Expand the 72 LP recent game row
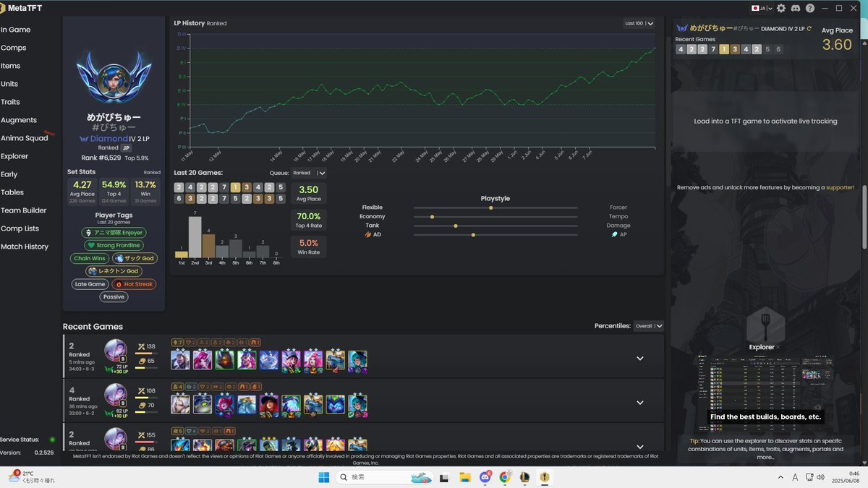Screen dimensions: 868x488 (x=640, y=358)
